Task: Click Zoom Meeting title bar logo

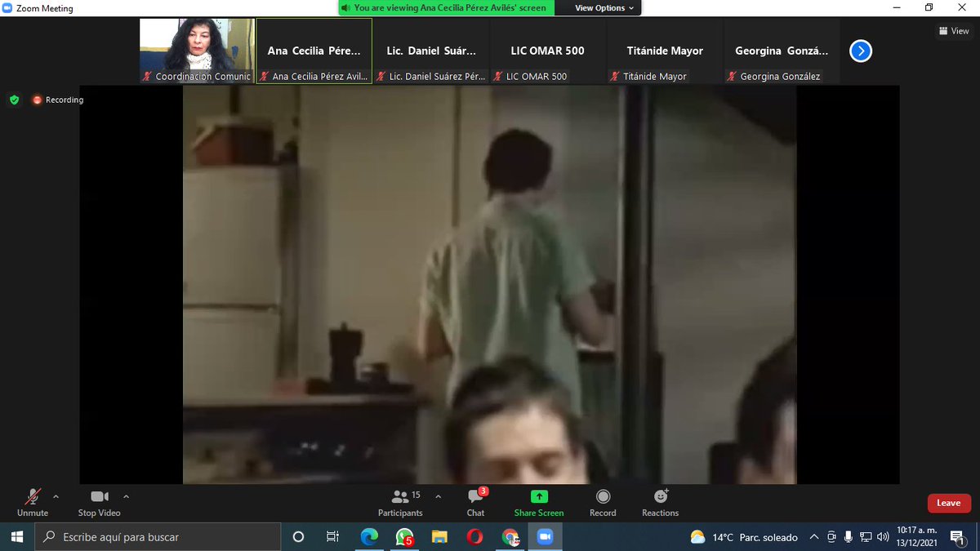Action: pyautogui.click(x=7, y=8)
